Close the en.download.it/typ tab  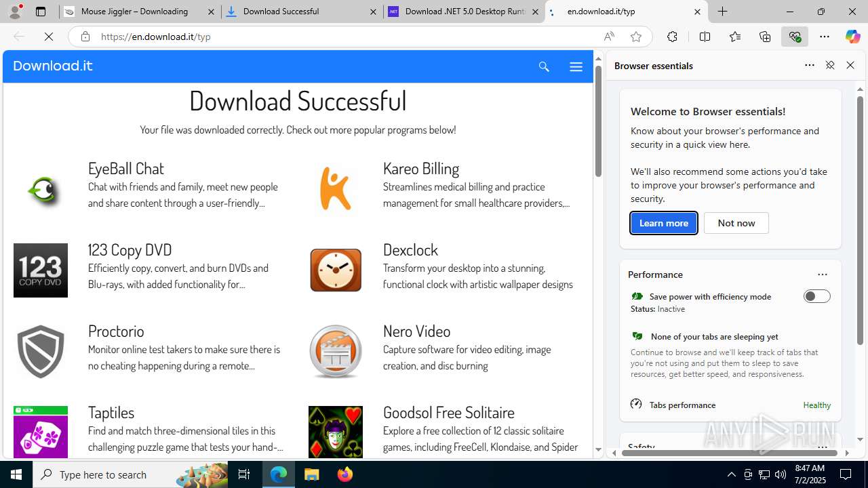click(697, 12)
